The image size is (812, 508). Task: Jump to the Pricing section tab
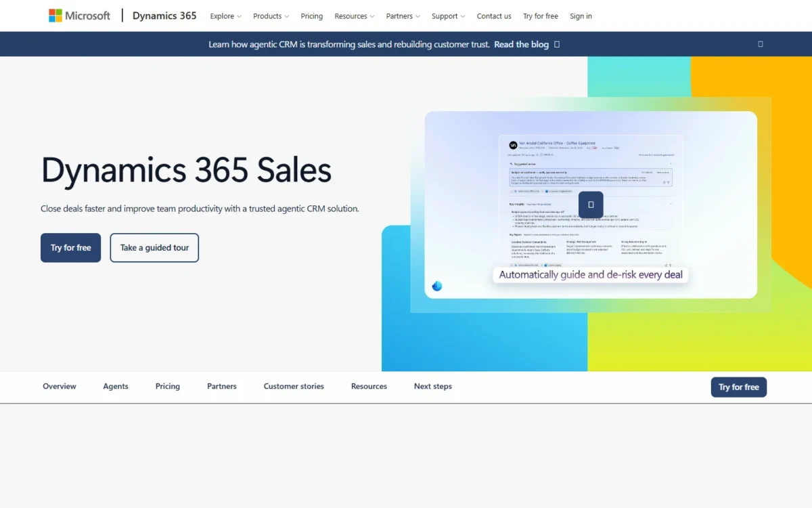click(168, 387)
